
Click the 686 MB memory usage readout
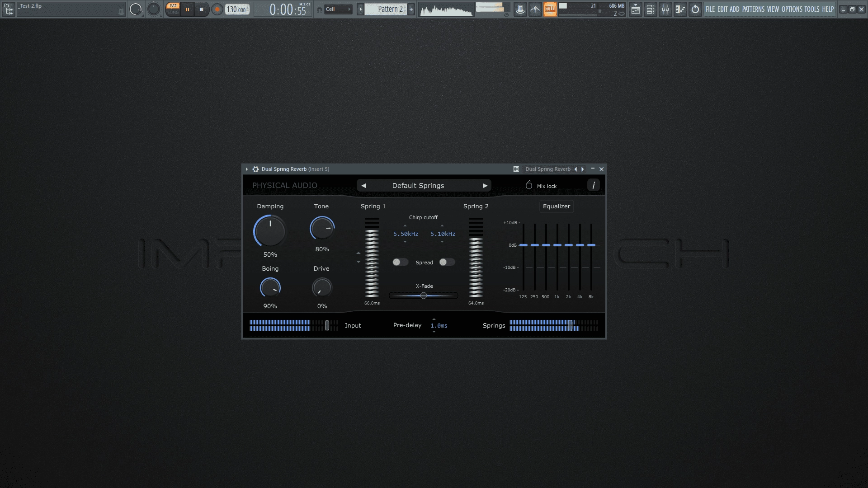[617, 6]
